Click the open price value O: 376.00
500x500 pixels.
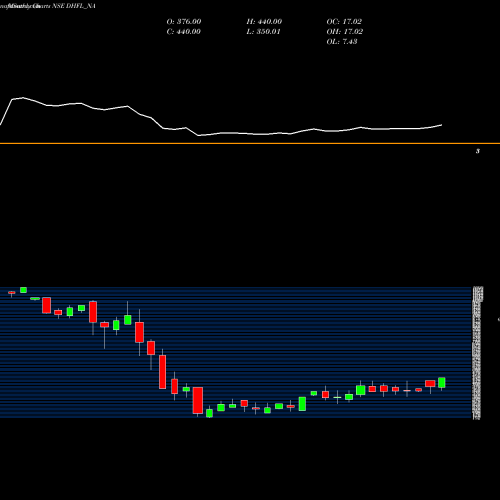184,22
